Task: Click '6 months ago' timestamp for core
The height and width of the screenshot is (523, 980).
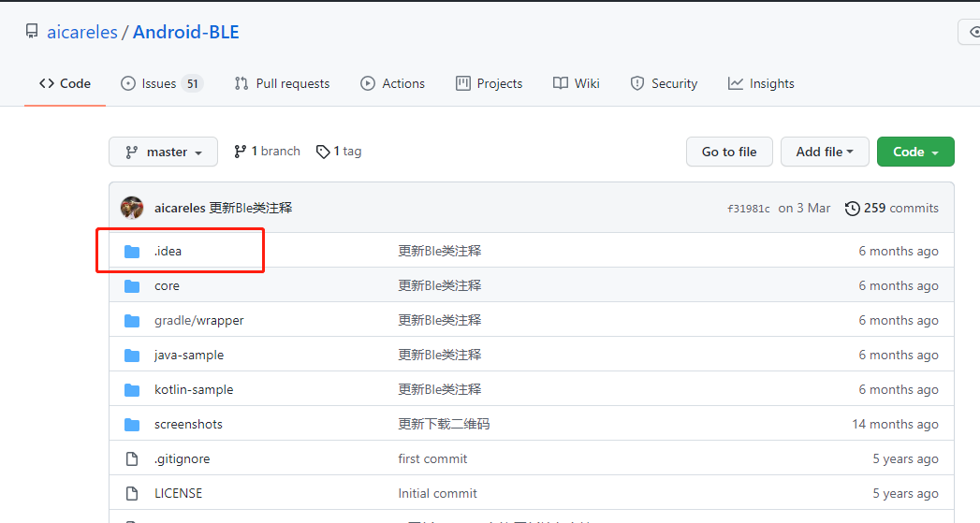Action: point(899,285)
